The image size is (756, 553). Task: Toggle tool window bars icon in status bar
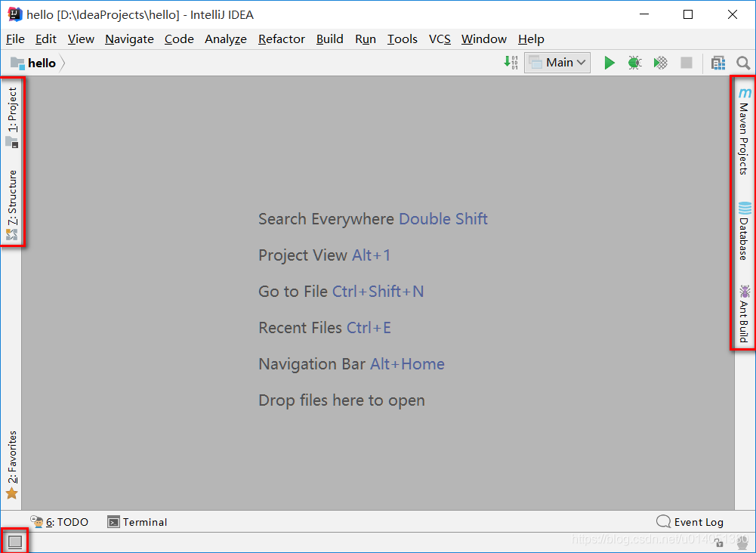tap(15, 542)
